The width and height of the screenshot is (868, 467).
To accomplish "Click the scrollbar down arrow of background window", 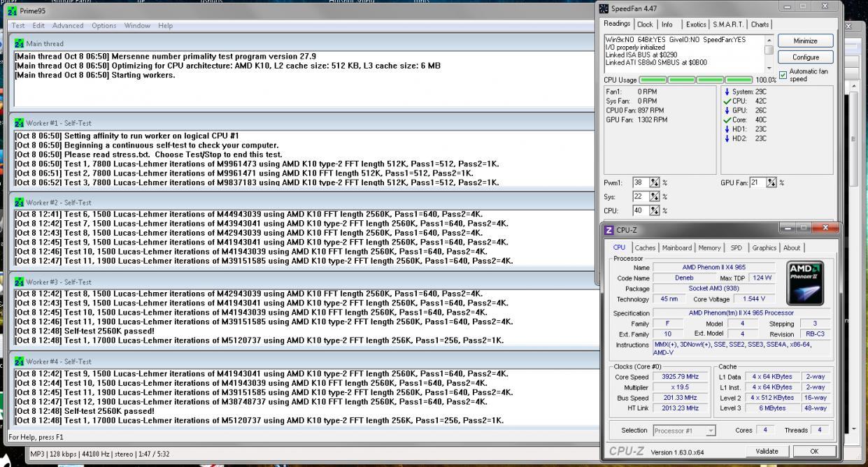I will 855,429.
